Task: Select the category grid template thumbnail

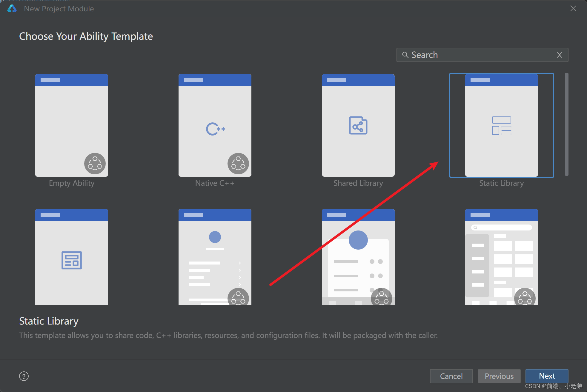Action: [x=501, y=257]
